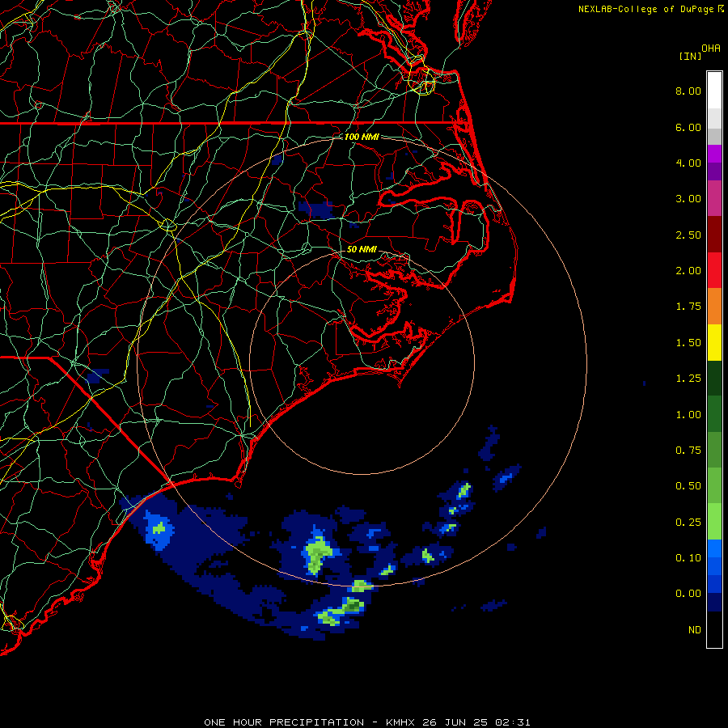Click the ND legend label

[695, 630]
